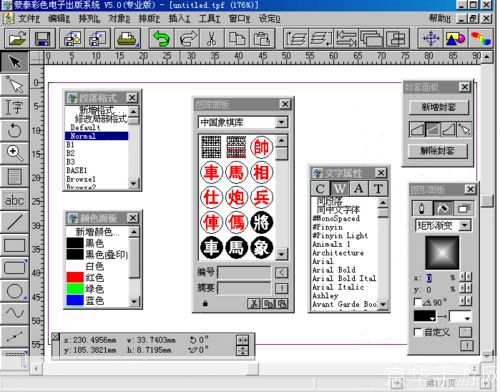Click the crosshair move icon in toolbar

coord(431,39)
